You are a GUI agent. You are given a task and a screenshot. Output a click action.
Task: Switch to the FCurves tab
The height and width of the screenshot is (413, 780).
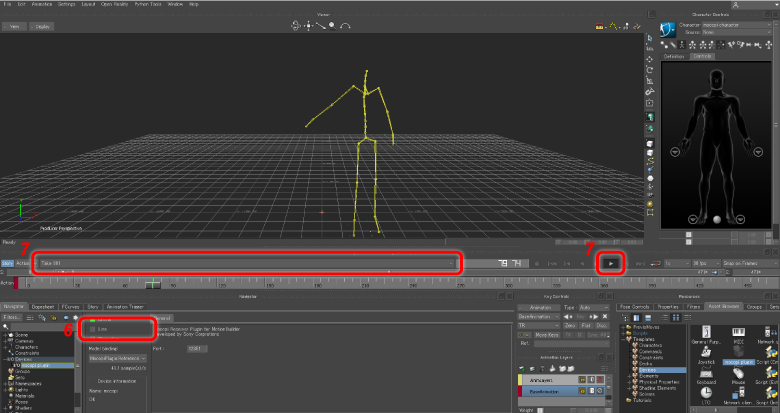click(70, 306)
